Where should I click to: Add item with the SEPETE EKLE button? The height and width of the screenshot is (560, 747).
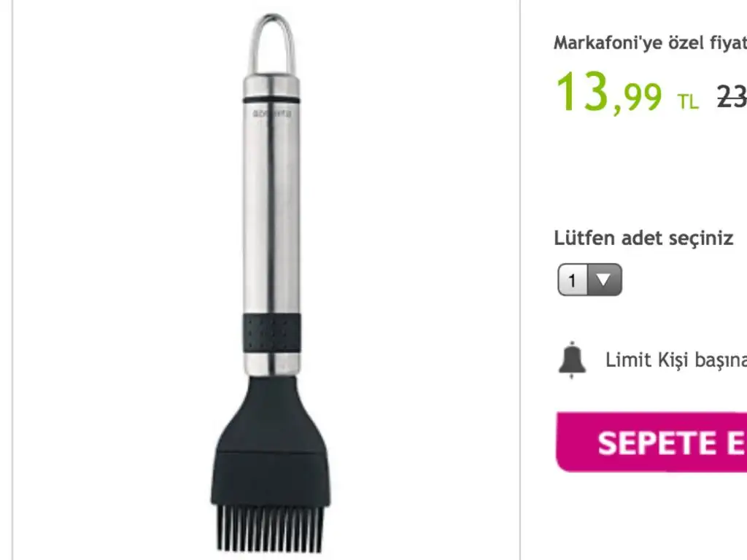pos(651,442)
